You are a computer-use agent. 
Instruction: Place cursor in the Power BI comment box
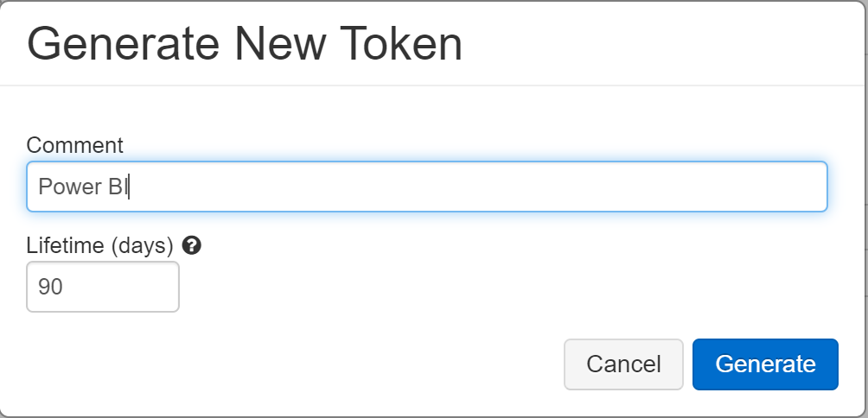pos(427,187)
